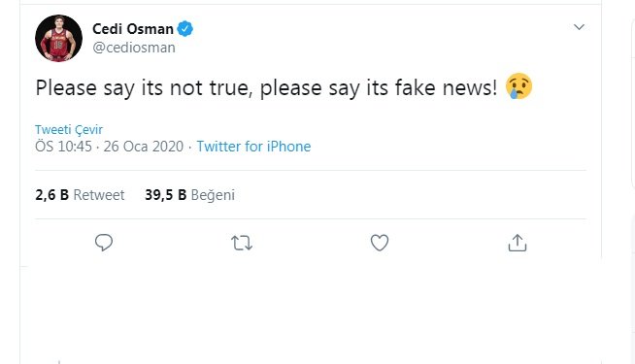Click the reply speech bubble icon

pos(104,243)
